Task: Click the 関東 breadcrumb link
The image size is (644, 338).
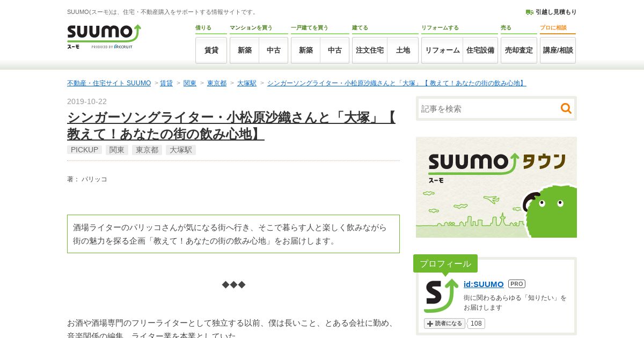Action: (190, 83)
